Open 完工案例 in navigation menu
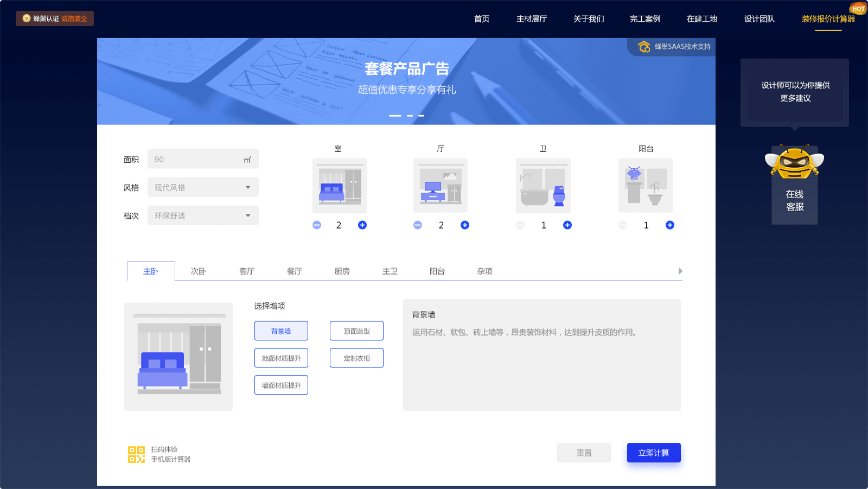Viewport: 868px width, 489px height. (x=645, y=19)
